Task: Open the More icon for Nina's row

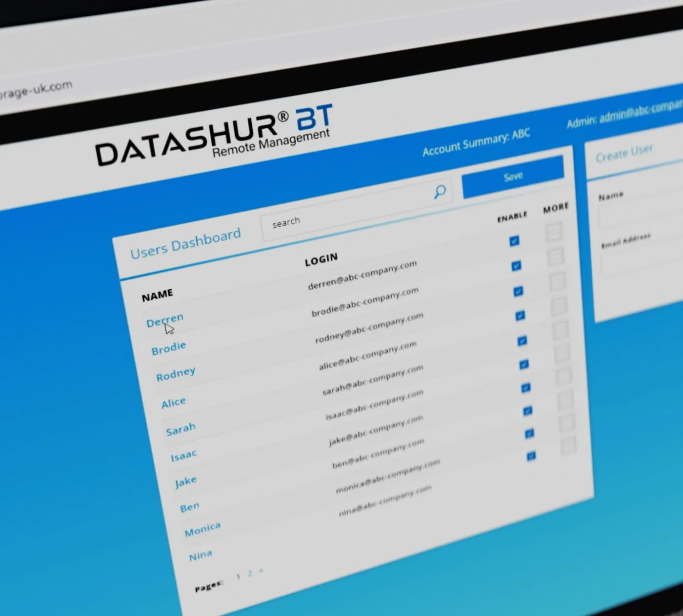Action: click(x=568, y=445)
